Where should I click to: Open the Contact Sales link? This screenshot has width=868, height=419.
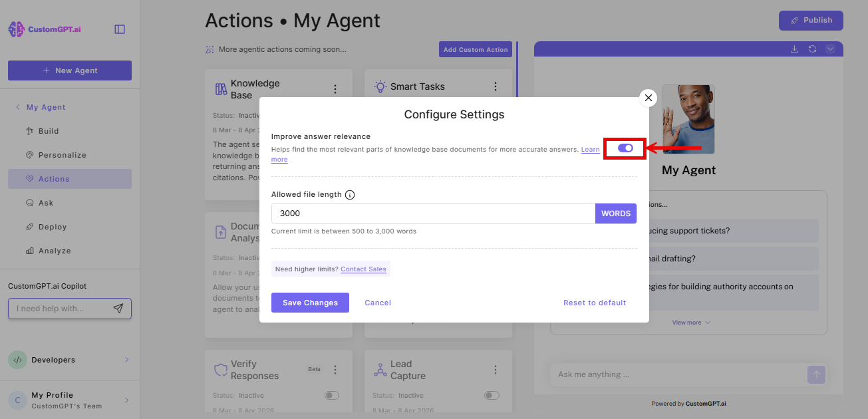pos(363,269)
